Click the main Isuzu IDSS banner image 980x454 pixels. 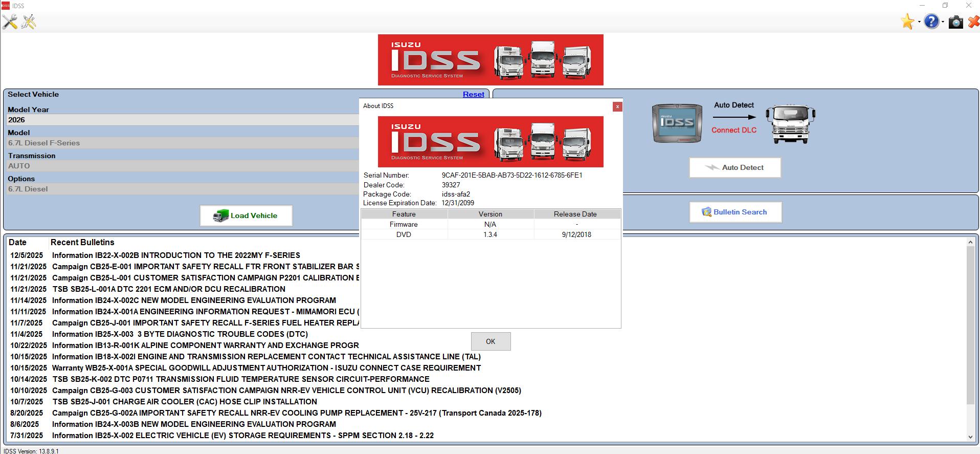click(x=491, y=60)
